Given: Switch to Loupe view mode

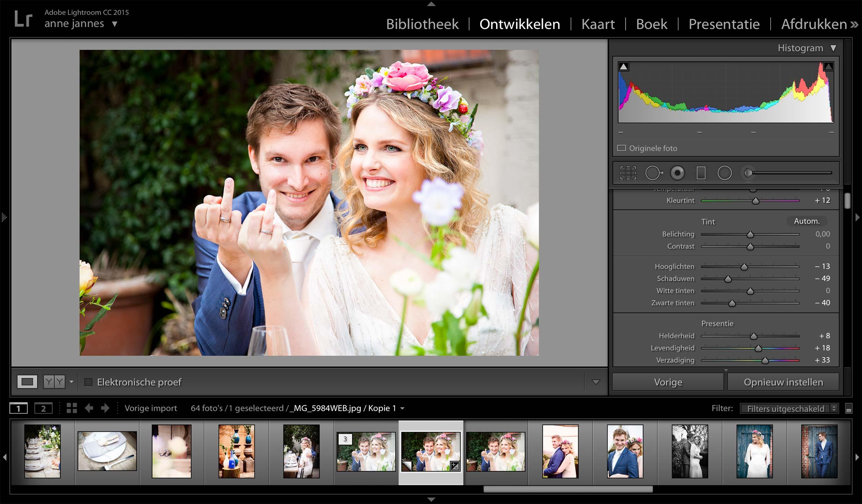Looking at the screenshot, I should point(27,382).
